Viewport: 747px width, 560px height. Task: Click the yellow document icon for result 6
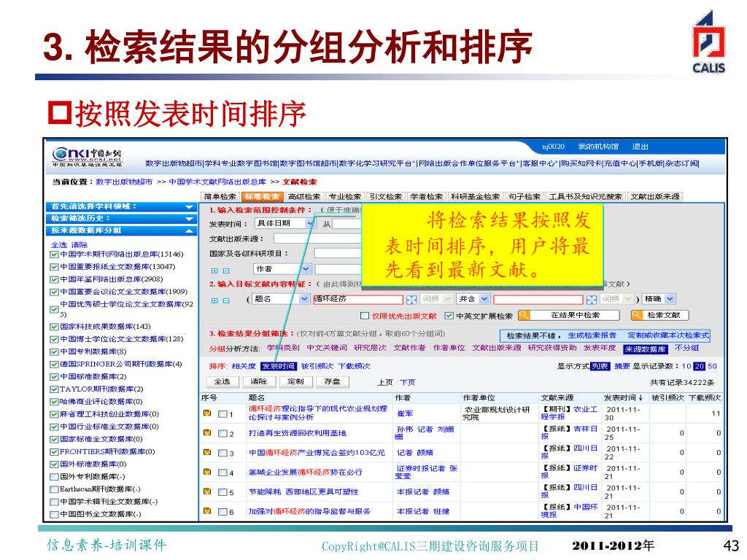[x=206, y=510]
